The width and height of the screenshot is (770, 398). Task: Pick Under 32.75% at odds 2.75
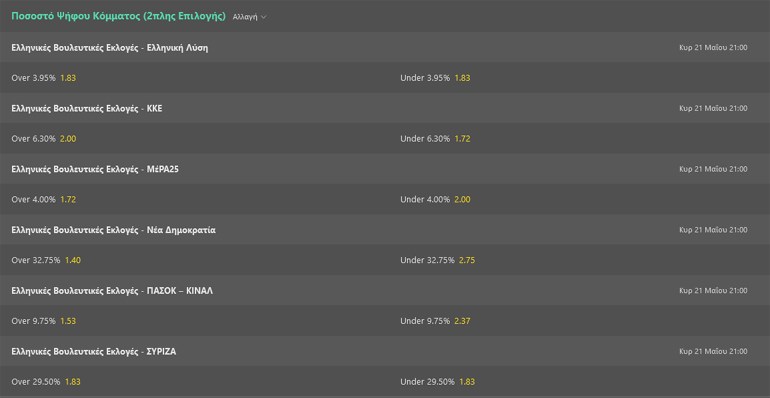(x=438, y=260)
